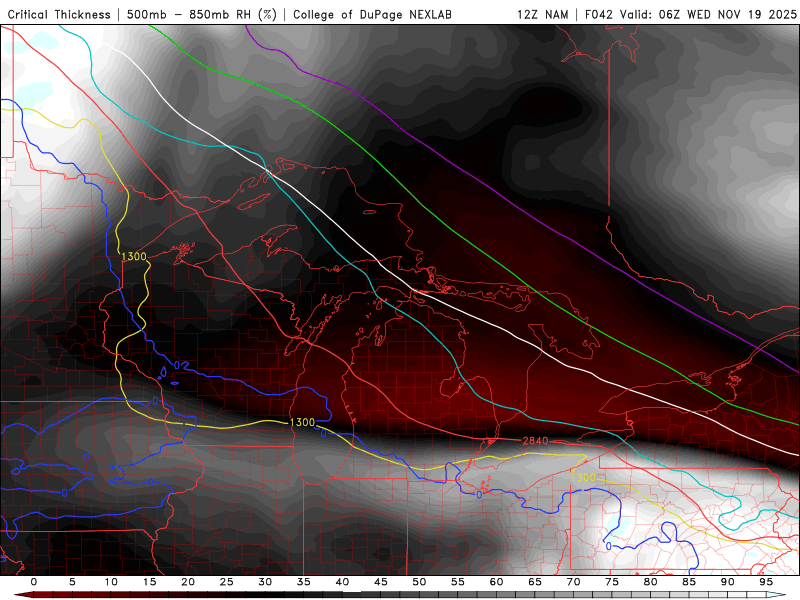800x600 pixels.
Task: Click the "12Z NAM" model run label
Action: (x=542, y=14)
